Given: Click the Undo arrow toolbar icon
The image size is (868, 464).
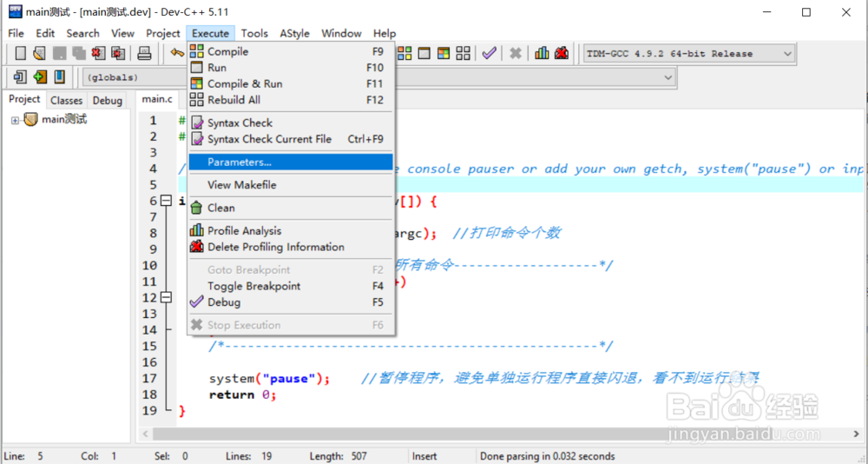Looking at the screenshot, I should pos(177,53).
